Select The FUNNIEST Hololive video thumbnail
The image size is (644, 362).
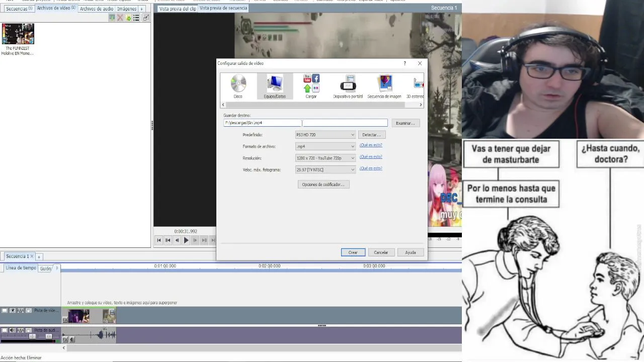18,34
